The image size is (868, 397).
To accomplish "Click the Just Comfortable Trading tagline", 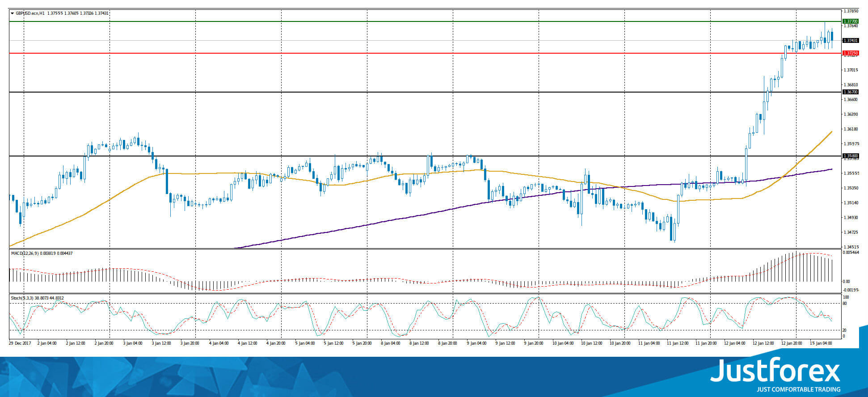I will (798, 389).
